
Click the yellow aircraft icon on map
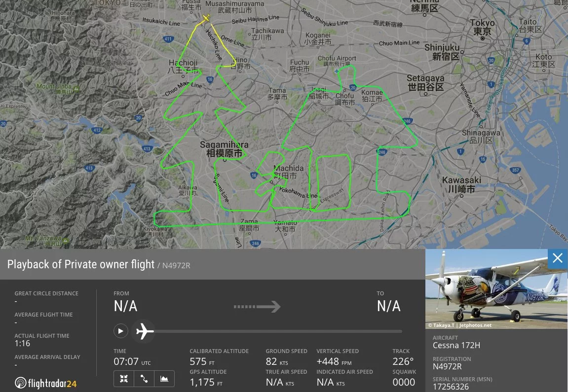pyautogui.click(x=206, y=18)
